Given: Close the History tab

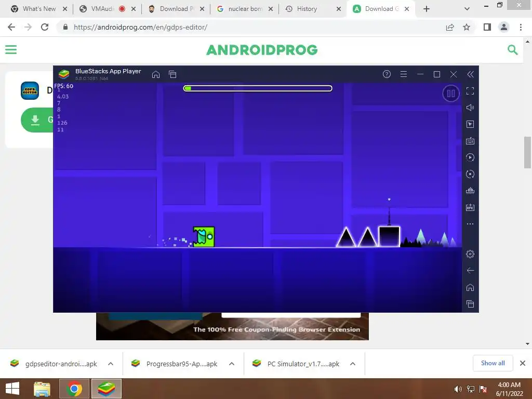Looking at the screenshot, I should pos(339,9).
